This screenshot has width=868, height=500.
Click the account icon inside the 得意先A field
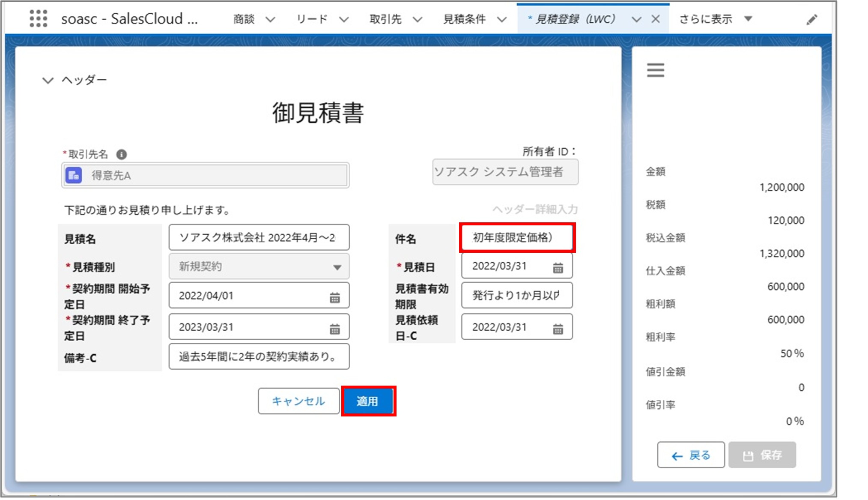(x=74, y=175)
